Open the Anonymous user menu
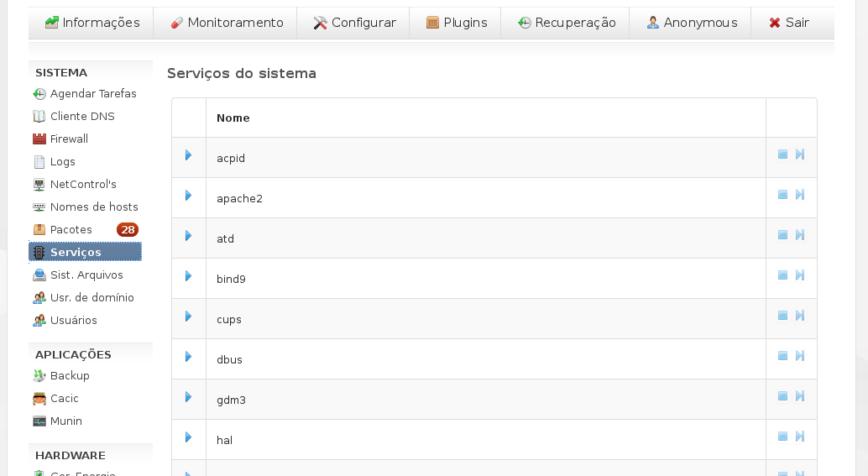This screenshot has width=868, height=476. point(692,23)
